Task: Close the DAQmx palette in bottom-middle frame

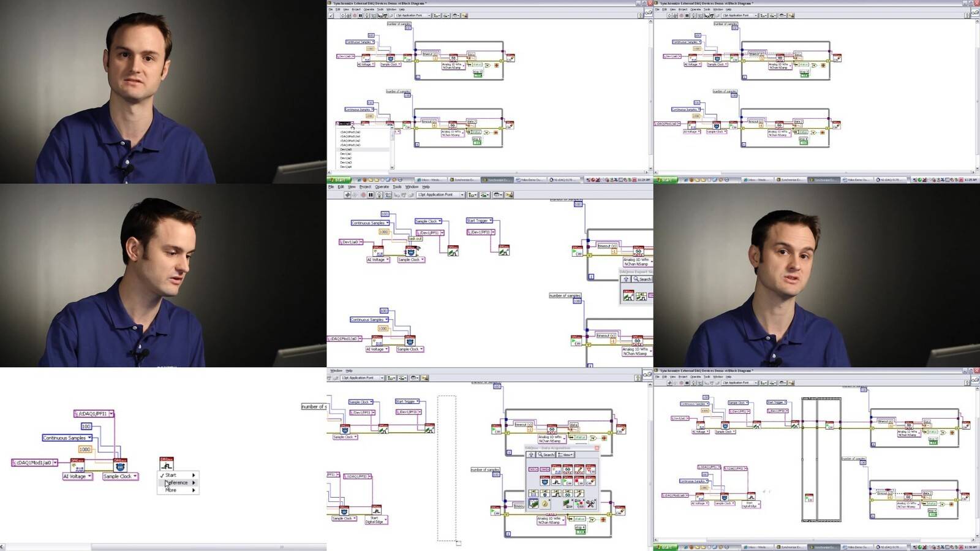Action: pos(597,448)
